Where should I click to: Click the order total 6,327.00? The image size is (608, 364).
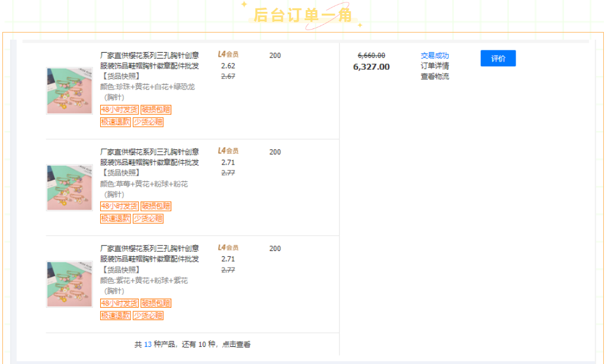click(371, 67)
